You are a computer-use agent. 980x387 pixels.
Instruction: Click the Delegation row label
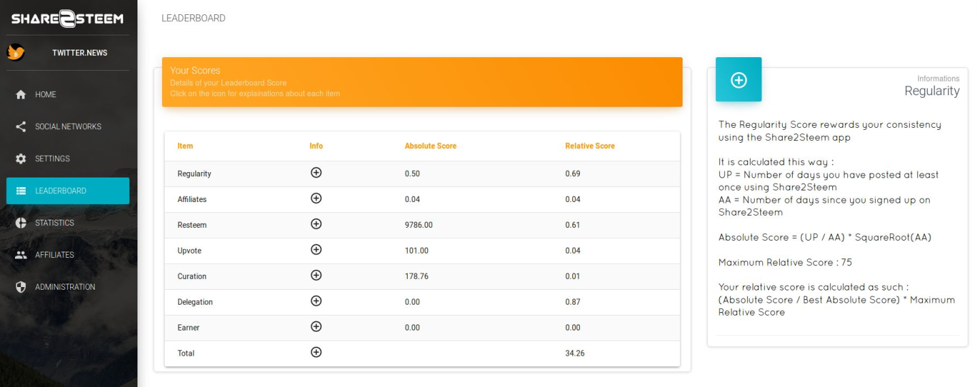[195, 302]
